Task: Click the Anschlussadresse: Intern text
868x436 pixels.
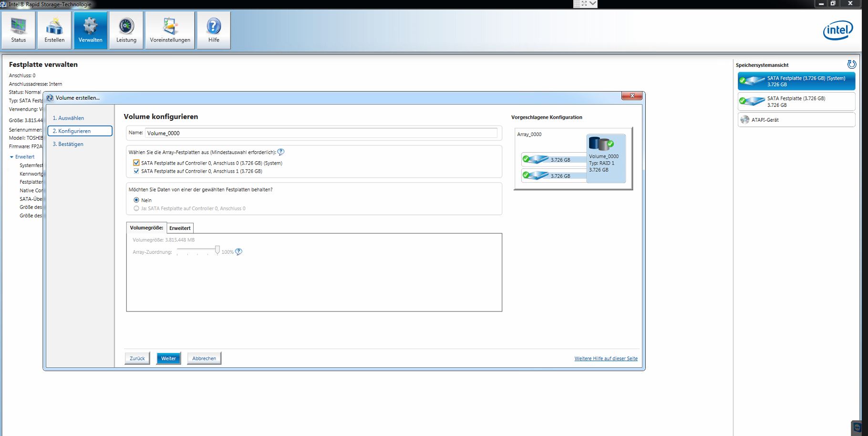Action: pyautogui.click(x=35, y=84)
